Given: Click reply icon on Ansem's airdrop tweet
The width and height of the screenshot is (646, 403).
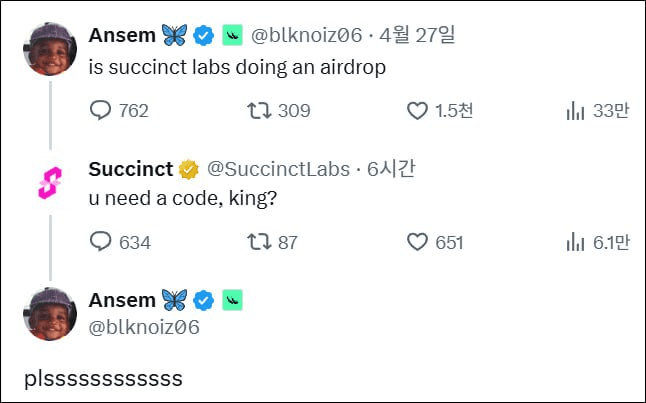Looking at the screenshot, I should click(101, 111).
